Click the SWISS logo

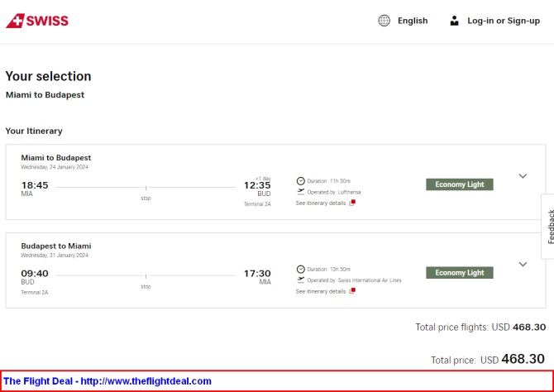37,21
